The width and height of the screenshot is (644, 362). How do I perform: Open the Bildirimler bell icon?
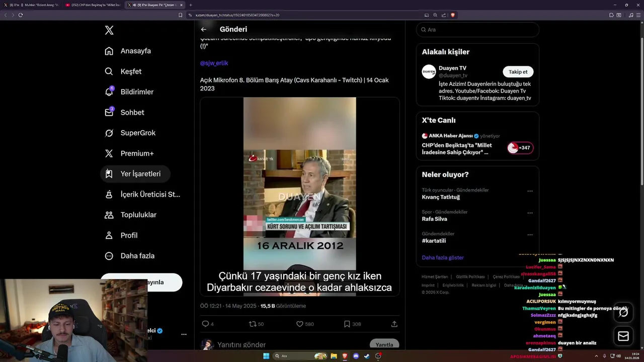pos(109,92)
